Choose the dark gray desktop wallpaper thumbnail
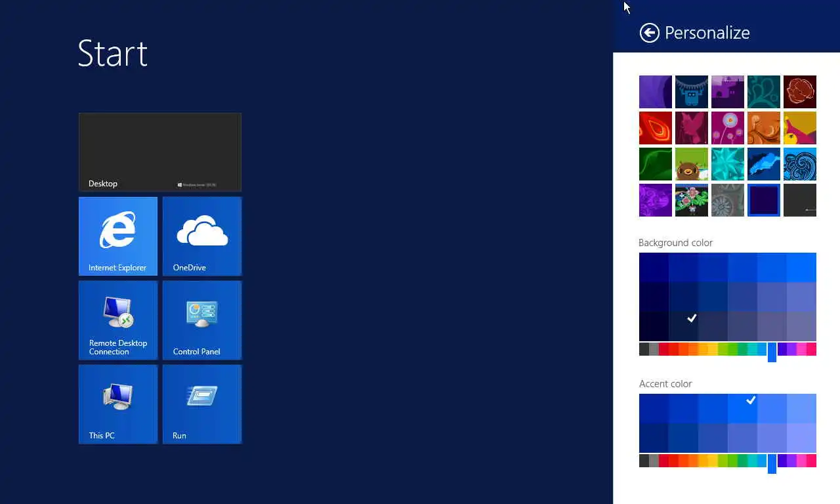 (800, 200)
